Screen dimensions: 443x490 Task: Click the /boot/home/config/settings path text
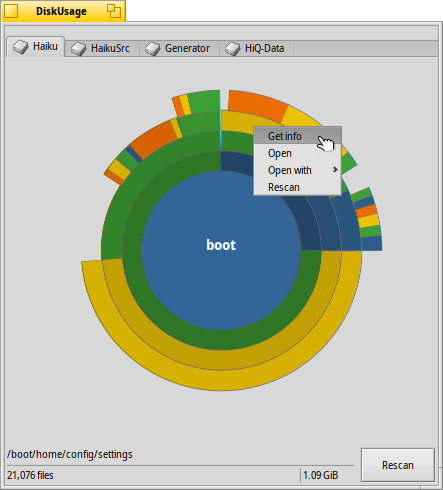[70, 454]
